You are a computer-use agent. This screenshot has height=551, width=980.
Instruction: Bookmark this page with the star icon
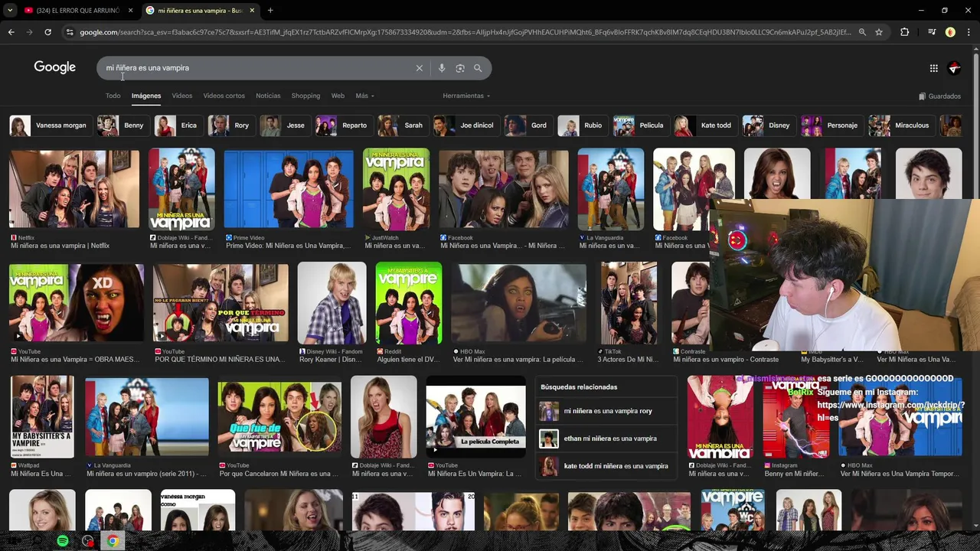[879, 32]
